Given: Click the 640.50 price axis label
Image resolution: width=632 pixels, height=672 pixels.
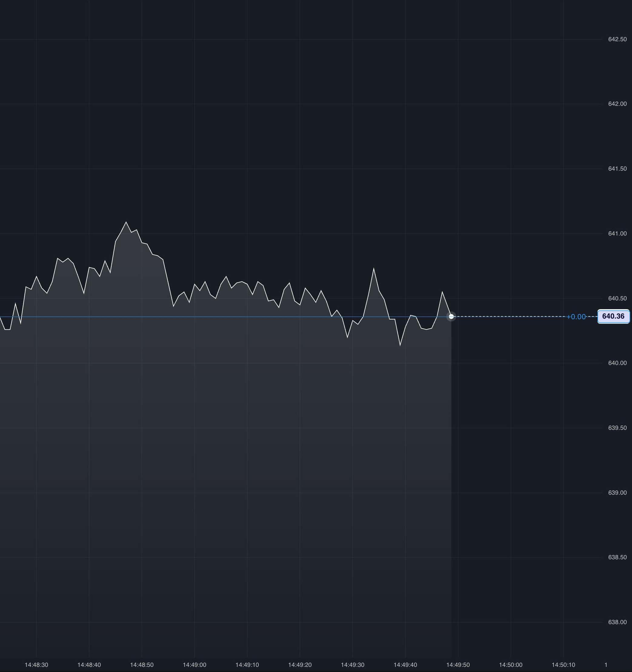Looking at the screenshot, I should pos(617,299).
